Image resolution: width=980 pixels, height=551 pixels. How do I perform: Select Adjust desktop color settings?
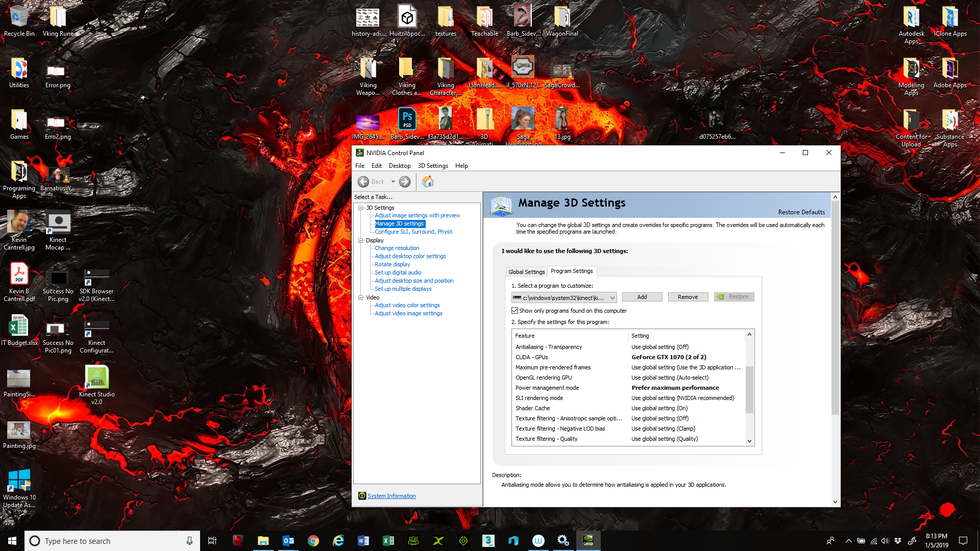pyautogui.click(x=410, y=256)
